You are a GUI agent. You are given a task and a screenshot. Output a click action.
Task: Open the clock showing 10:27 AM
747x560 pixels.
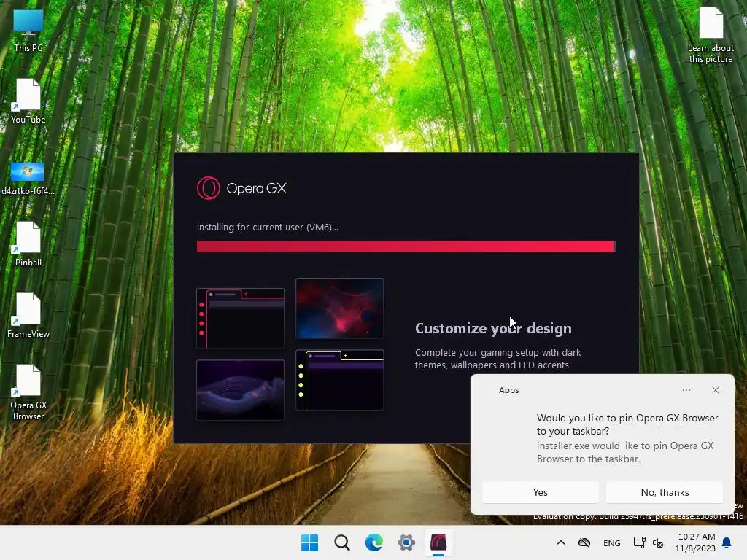[695, 542]
